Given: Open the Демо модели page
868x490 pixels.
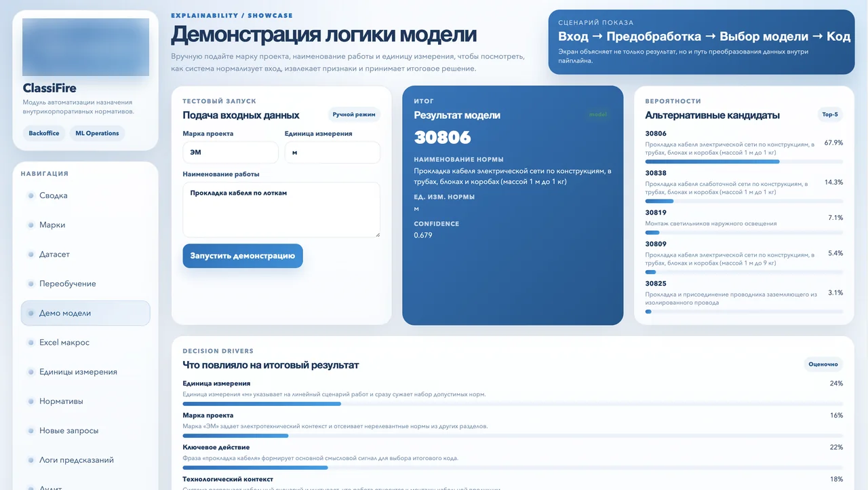Looking at the screenshot, I should click(85, 313).
